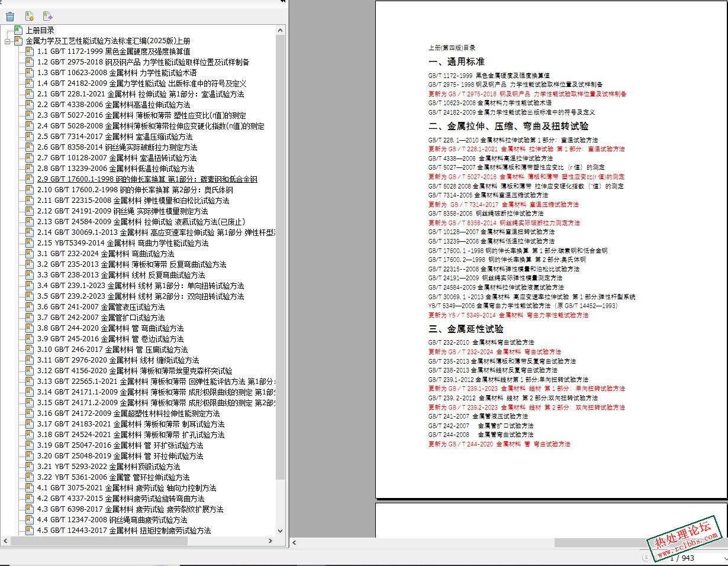Open bookmark 3.10 GB/T 246-2017 管压扁试验
Image resolution: width=728 pixels, height=566 pixels.
(x=112, y=350)
